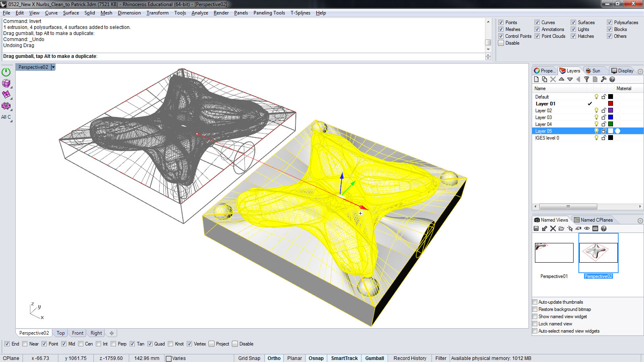Screen dimensions: 644x362
Task: Import named views using the folder icon
Action: pos(561,228)
